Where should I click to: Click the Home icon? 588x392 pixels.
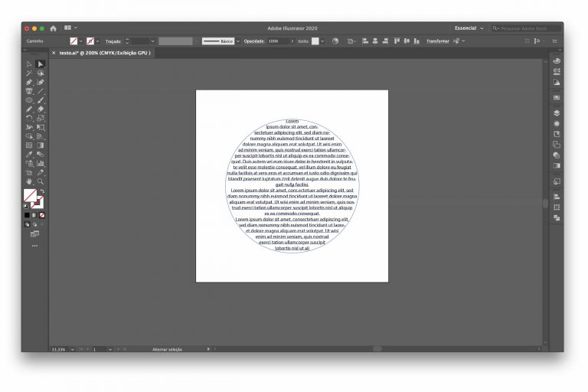coord(54,28)
